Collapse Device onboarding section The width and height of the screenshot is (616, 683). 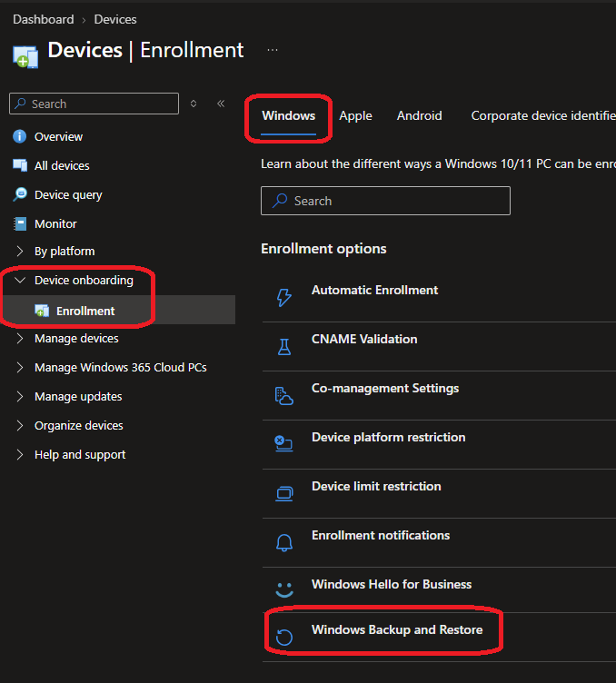[x=20, y=280]
